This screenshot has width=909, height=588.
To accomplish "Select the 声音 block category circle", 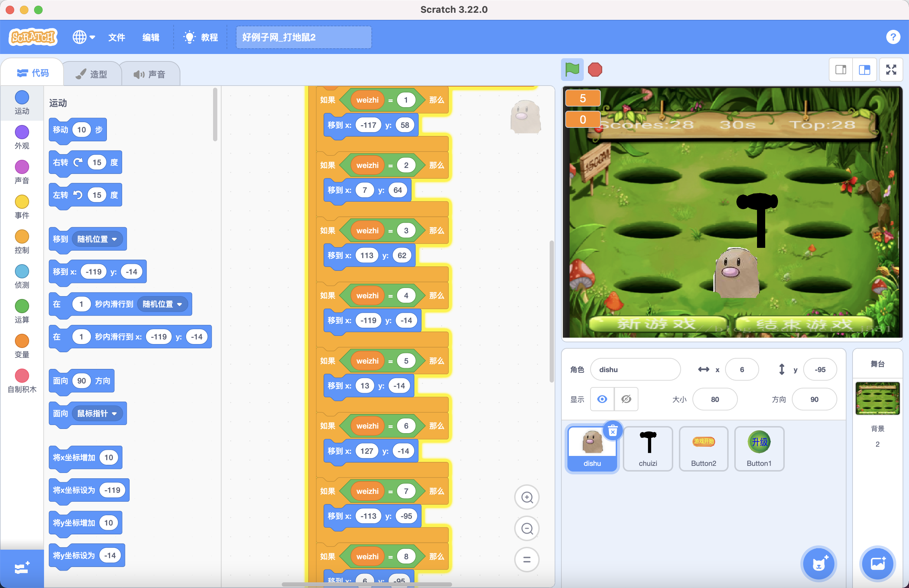I will [x=22, y=167].
